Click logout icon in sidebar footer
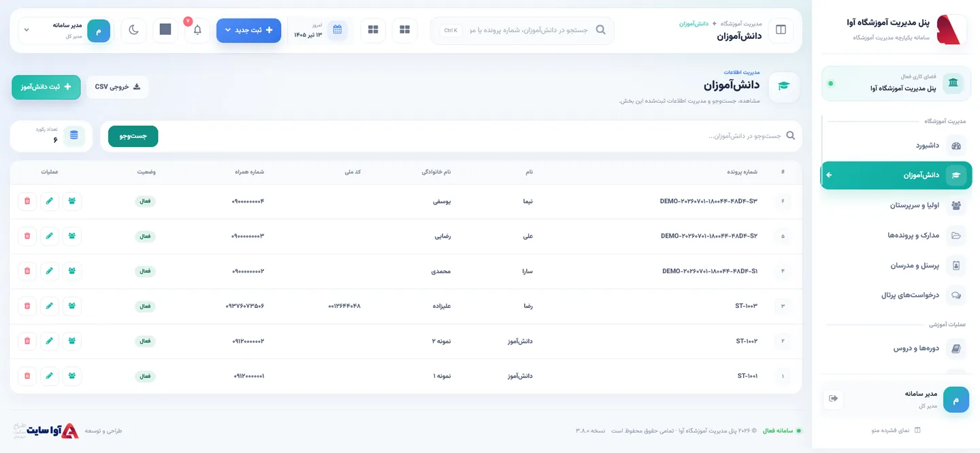 click(x=834, y=399)
